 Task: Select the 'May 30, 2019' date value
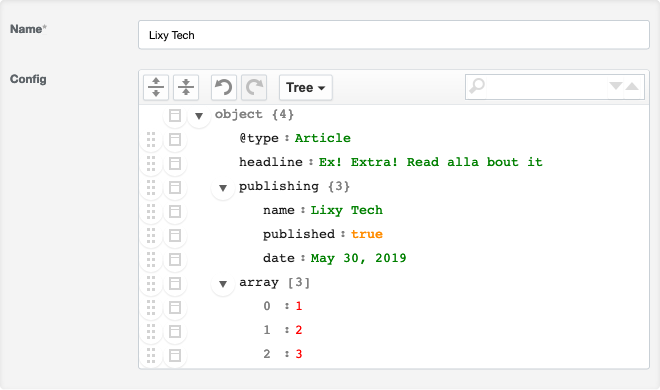click(359, 258)
